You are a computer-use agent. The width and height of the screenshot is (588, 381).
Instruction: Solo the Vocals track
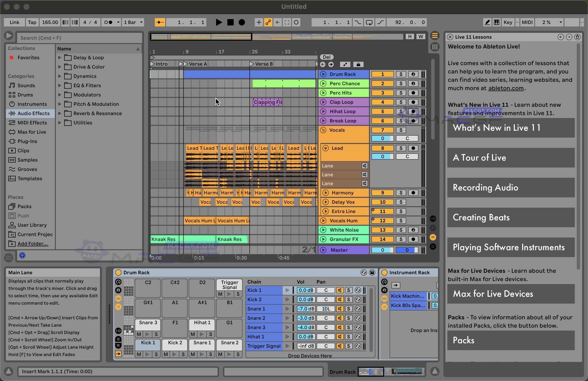point(401,130)
